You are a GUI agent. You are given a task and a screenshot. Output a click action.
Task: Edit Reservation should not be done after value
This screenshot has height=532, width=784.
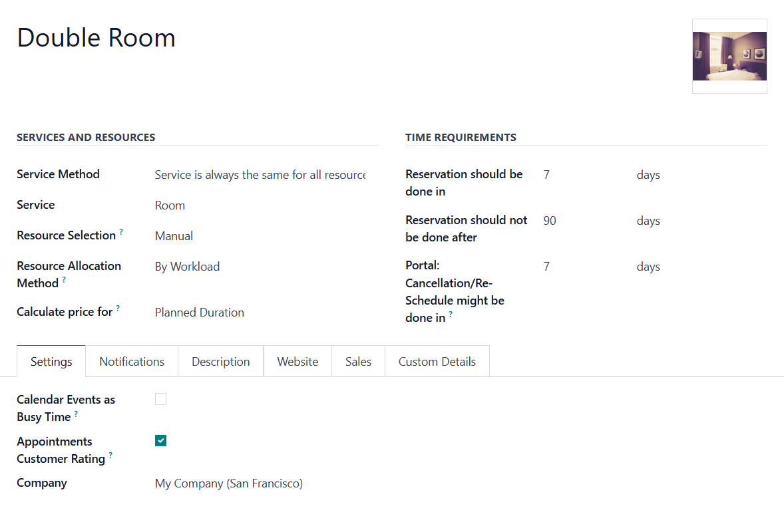tap(585, 221)
